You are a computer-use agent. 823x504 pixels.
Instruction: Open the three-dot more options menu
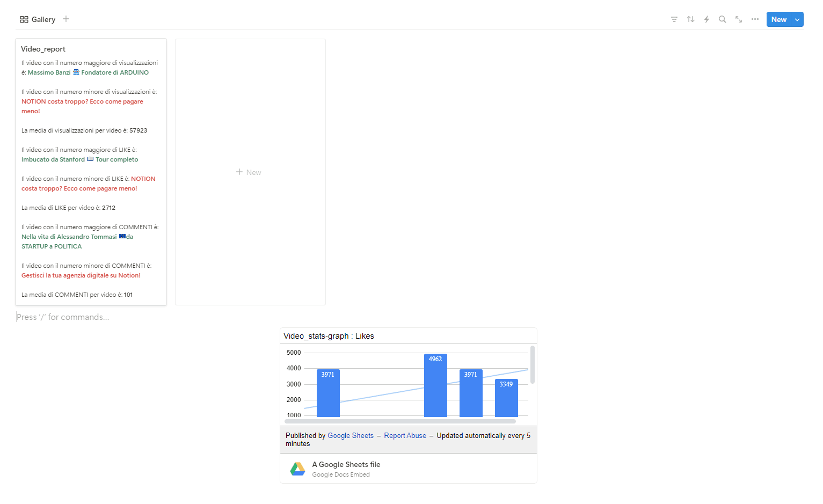click(x=755, y=19)
